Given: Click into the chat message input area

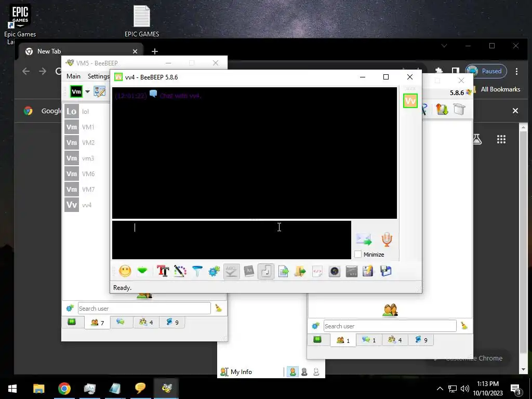Looking at the screenshot, I should 231,240.
